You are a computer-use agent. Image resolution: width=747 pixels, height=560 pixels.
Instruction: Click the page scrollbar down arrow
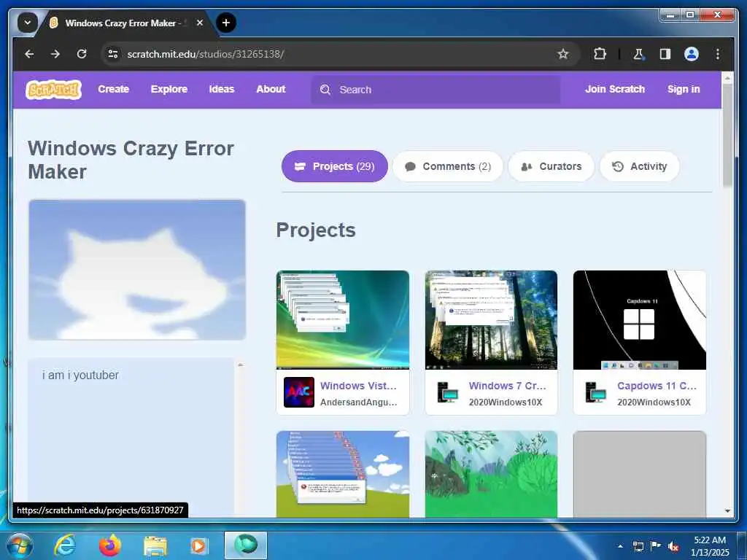click(727, 511)
